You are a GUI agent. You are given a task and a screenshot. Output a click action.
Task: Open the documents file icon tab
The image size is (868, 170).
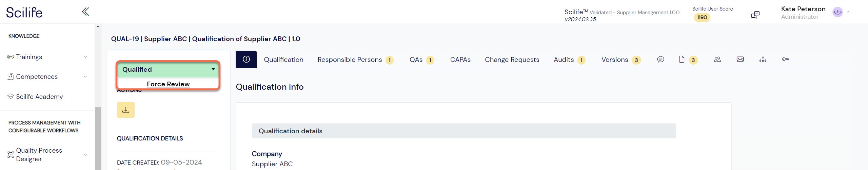682,60
